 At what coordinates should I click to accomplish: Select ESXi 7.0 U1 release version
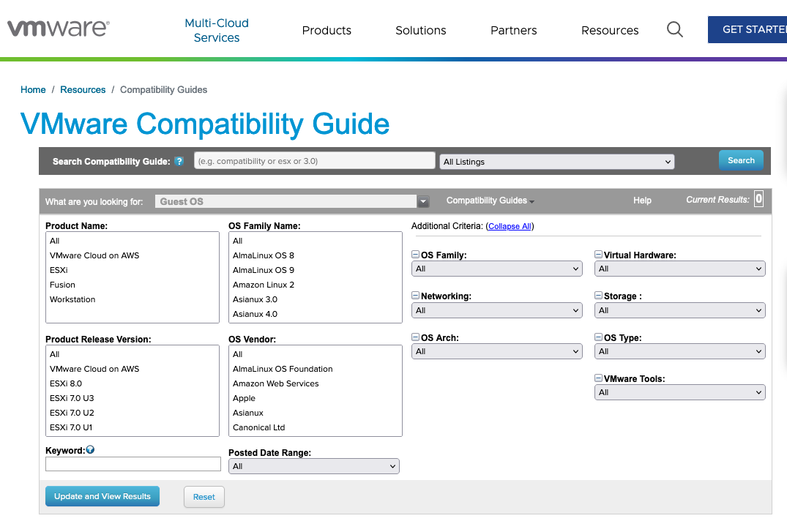coord(132,427)
